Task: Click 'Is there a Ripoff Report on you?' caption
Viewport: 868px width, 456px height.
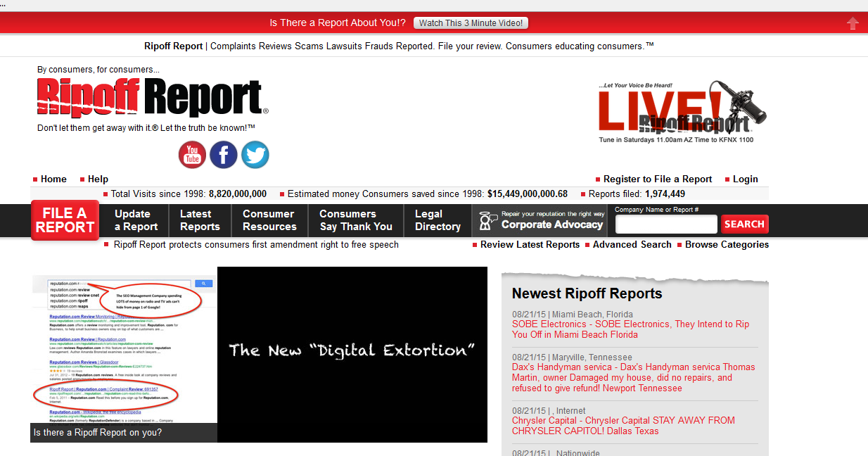Action: pyautogui.click(x=98, y=433)
